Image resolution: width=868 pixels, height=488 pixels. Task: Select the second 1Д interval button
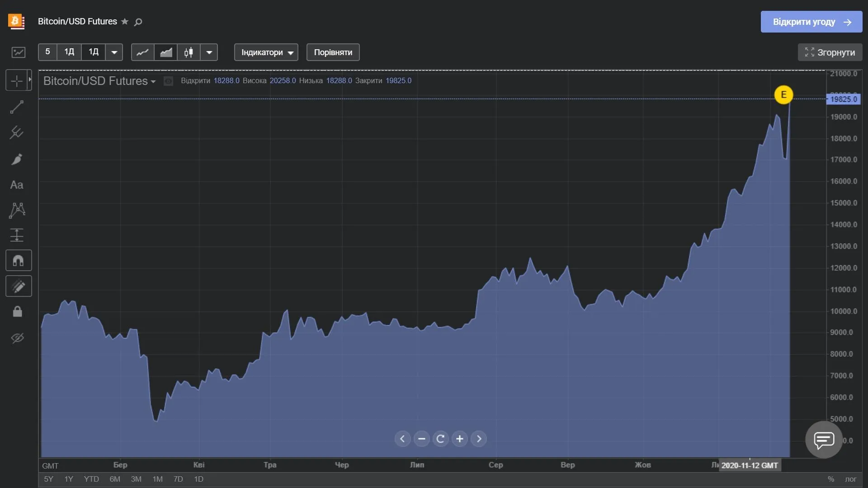[94, 52]
